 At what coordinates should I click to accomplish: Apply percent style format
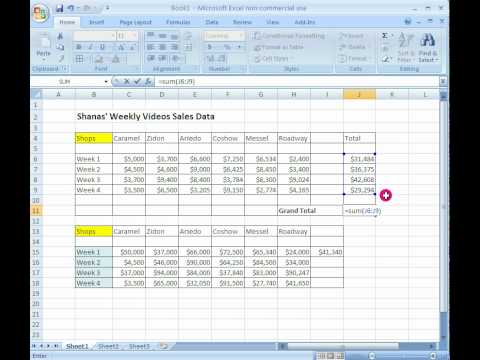[x=227, y=47]
